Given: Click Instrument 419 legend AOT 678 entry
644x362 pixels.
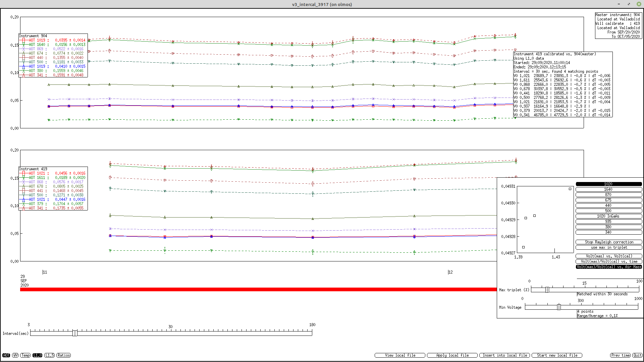Looking at the screenshot, I should (x=53, y=186).
